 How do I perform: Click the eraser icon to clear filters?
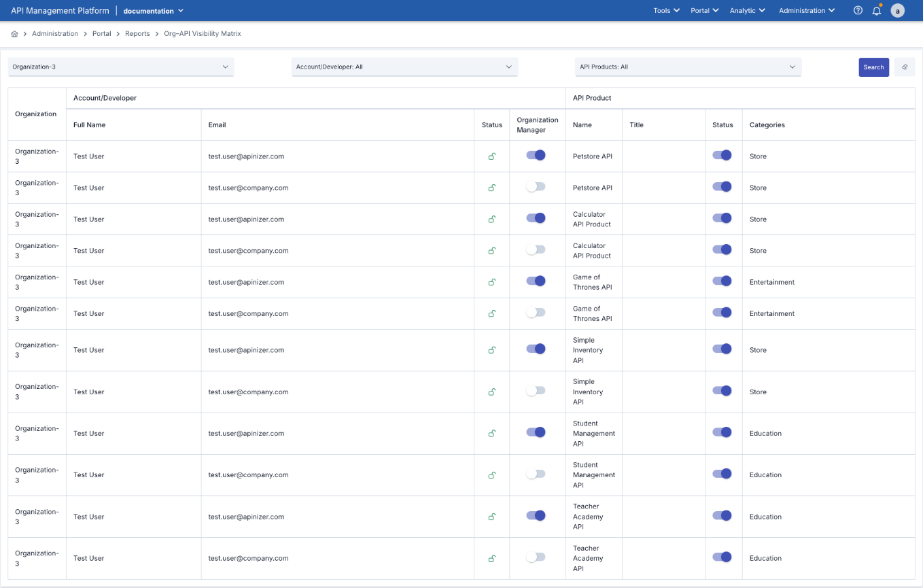[905, 67]
